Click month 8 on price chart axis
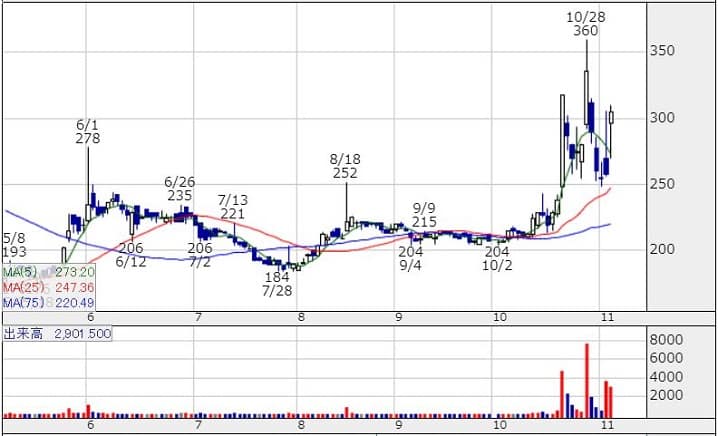718x436 pixels. [301, 317]
